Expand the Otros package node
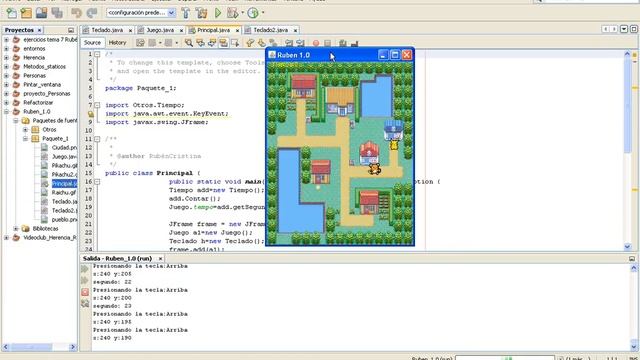The width and height of the screenshot is (640, 360). [25, 129]
